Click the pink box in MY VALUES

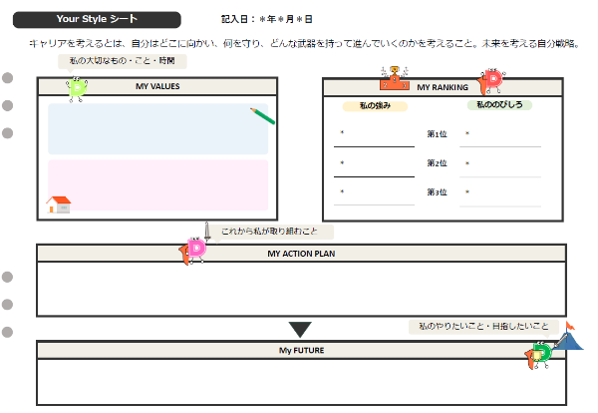tap(158, 185)
